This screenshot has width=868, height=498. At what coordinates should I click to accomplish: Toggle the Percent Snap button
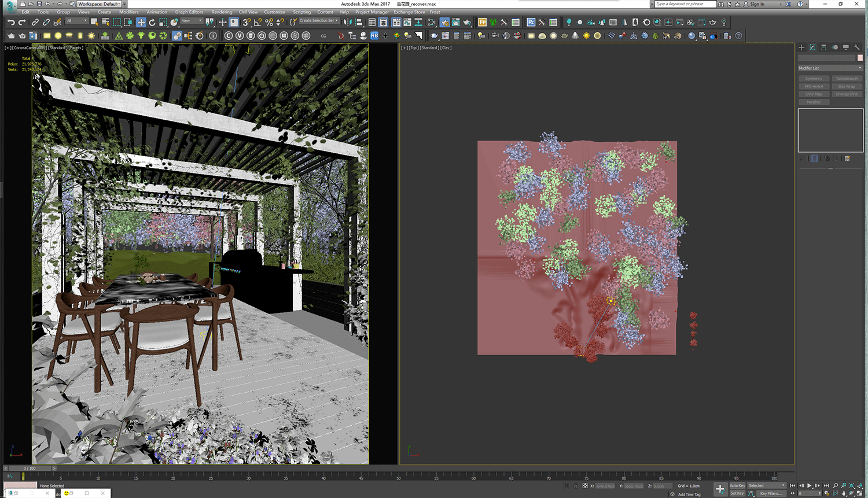pyautogui.click(x=269, y=22)
